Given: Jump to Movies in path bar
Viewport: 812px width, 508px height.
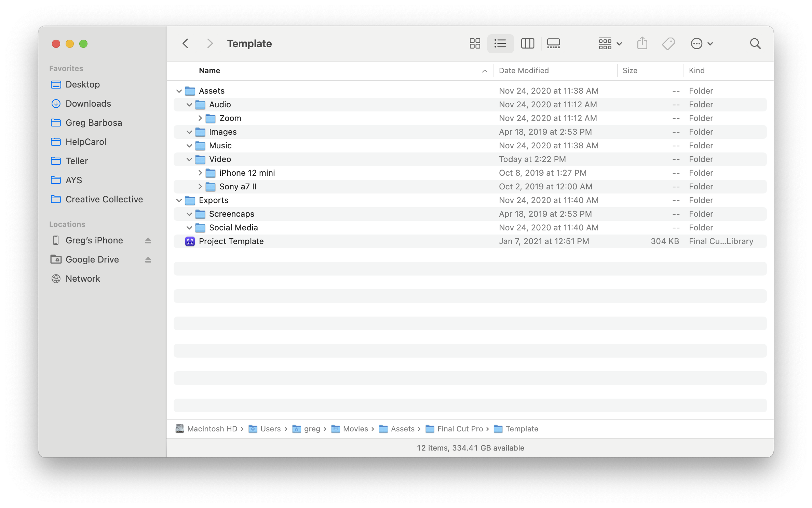Looking at the screenshot, I should coord(355,429).
